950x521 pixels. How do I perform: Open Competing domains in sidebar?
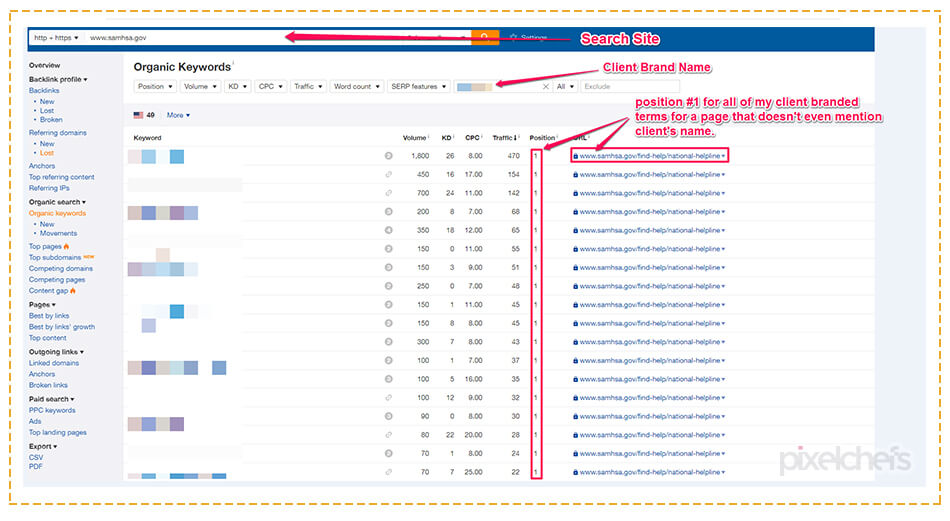pos(61,268)
